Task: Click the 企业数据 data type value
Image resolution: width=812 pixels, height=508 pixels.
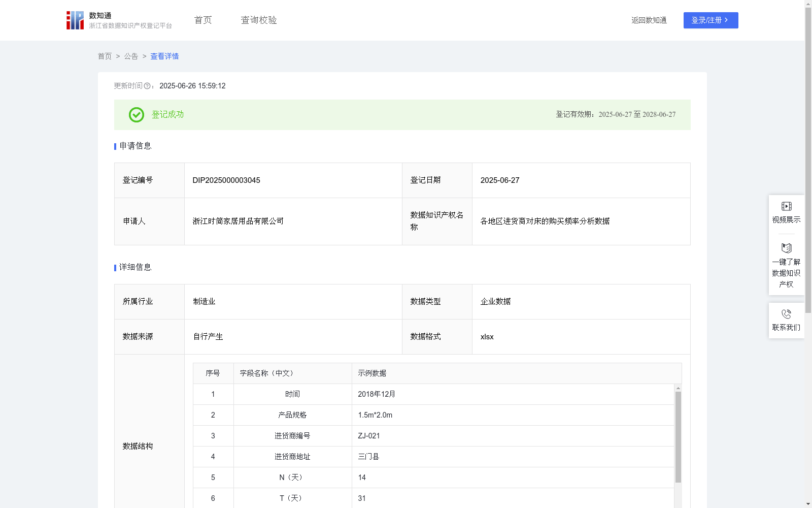Action: coord(496,302)
